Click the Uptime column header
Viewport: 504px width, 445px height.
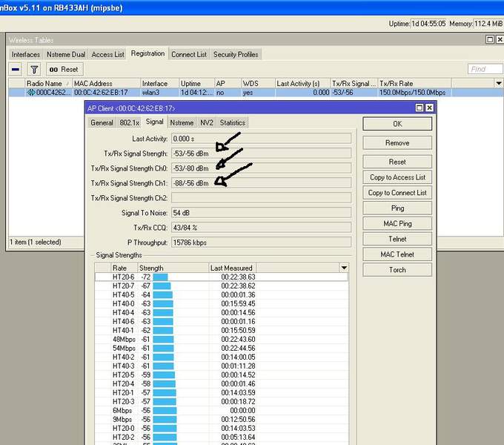click(196, 83)
